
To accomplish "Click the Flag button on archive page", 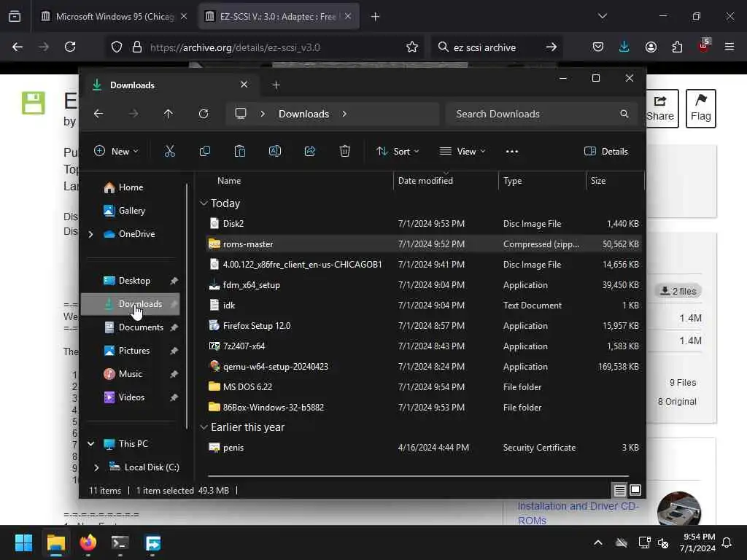I will coord(700,108).
